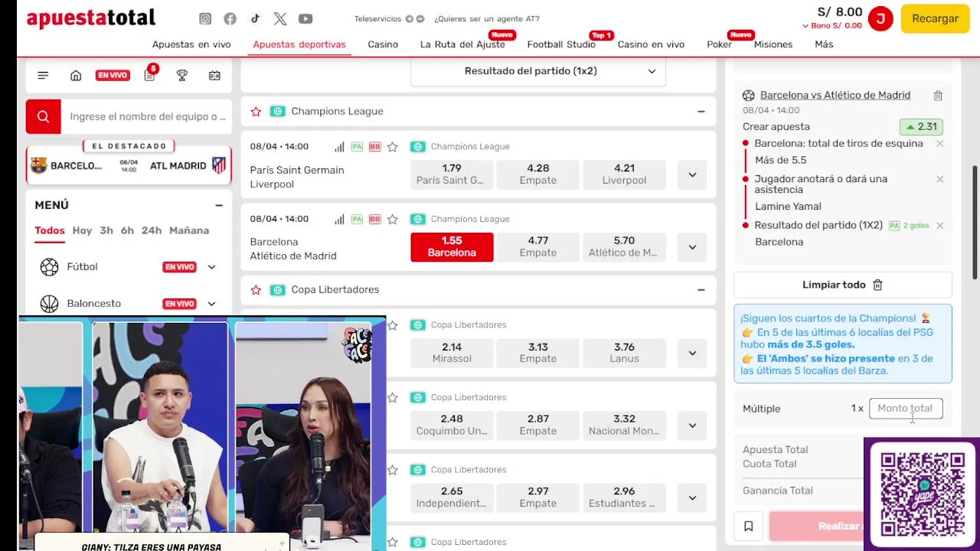980x551 pixels.
Task: Click the user avatar J icon
Action: tap(880, 18)
